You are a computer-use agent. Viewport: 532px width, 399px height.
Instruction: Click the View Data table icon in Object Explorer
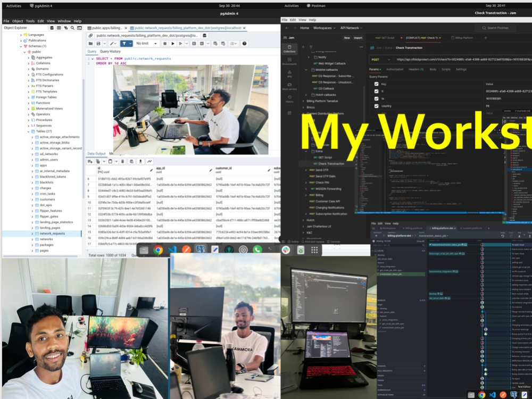(x=59, y=28)
